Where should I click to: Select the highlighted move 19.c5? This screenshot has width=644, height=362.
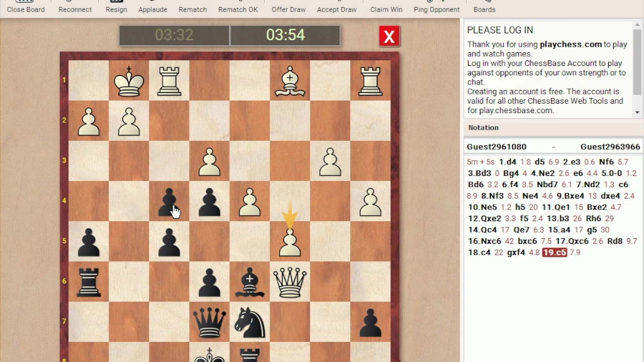(554, 252)
